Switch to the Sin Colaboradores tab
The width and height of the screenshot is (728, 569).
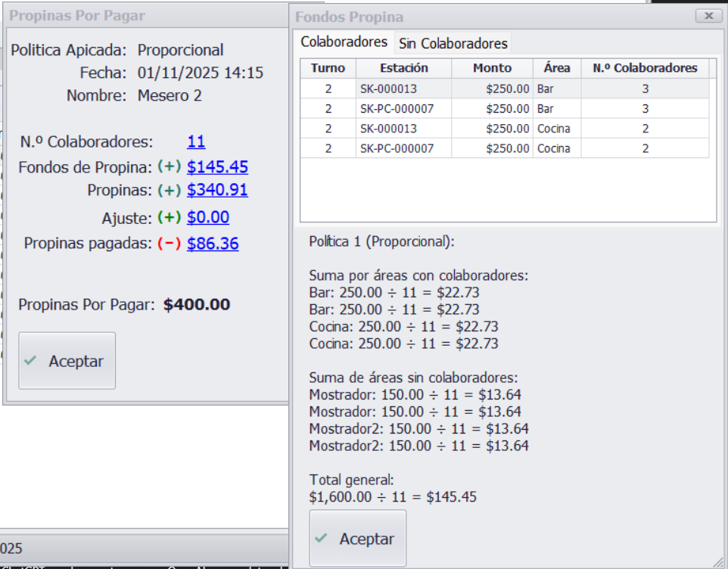pyautogui.click(x=453, y=43)
